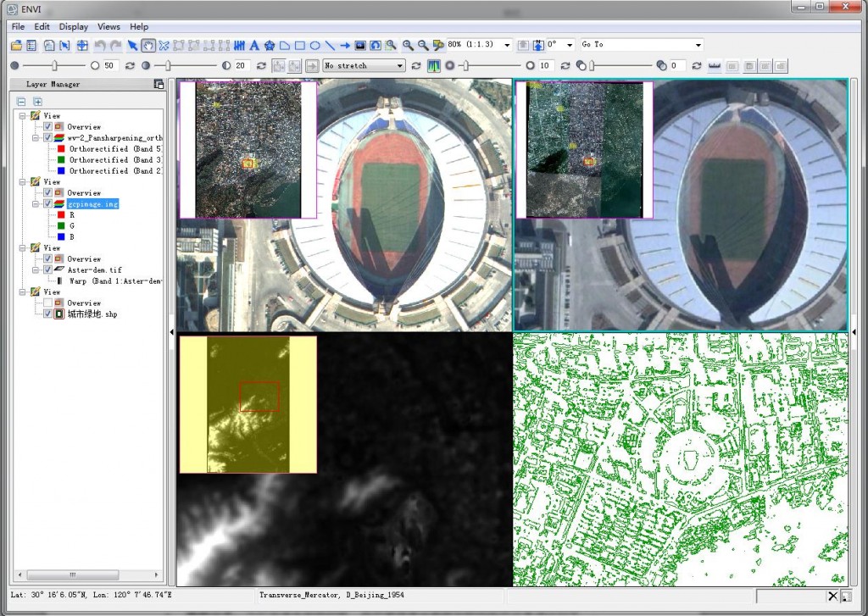Select the 城市绿地.shp layer name
Viewport: 868px width, 616px height.
[92, 314]
